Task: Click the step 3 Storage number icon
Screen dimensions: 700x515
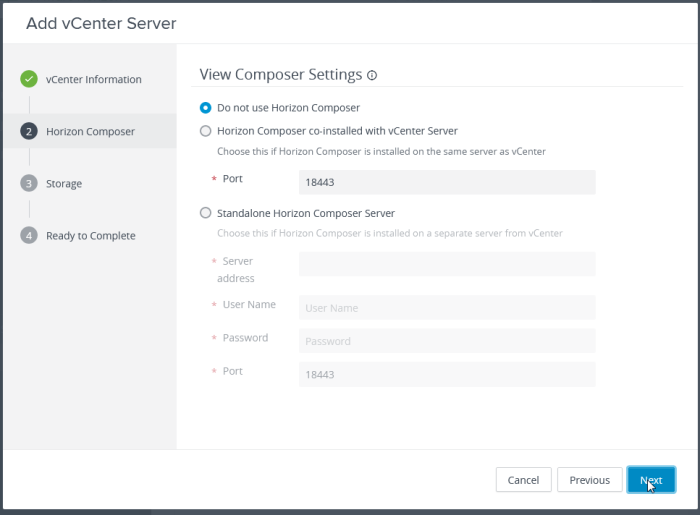Action: pos(29,183)
